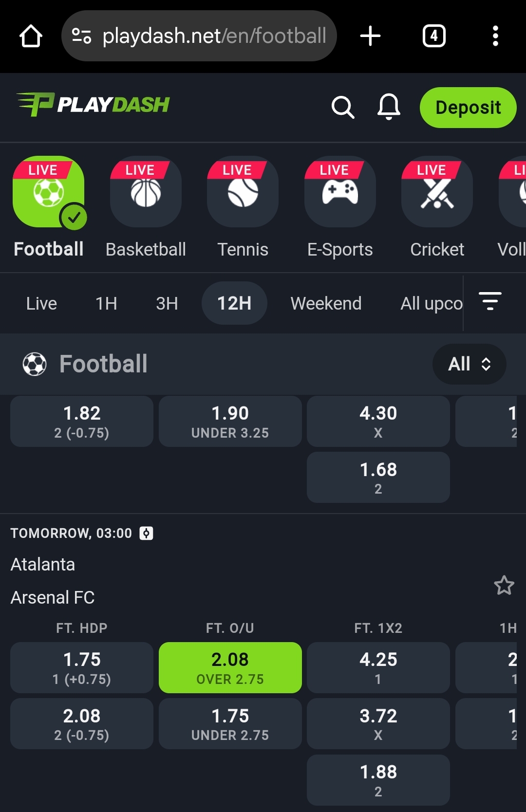Open the filter lines icon
The image size is (526, 812).
[x=490, y=301]
